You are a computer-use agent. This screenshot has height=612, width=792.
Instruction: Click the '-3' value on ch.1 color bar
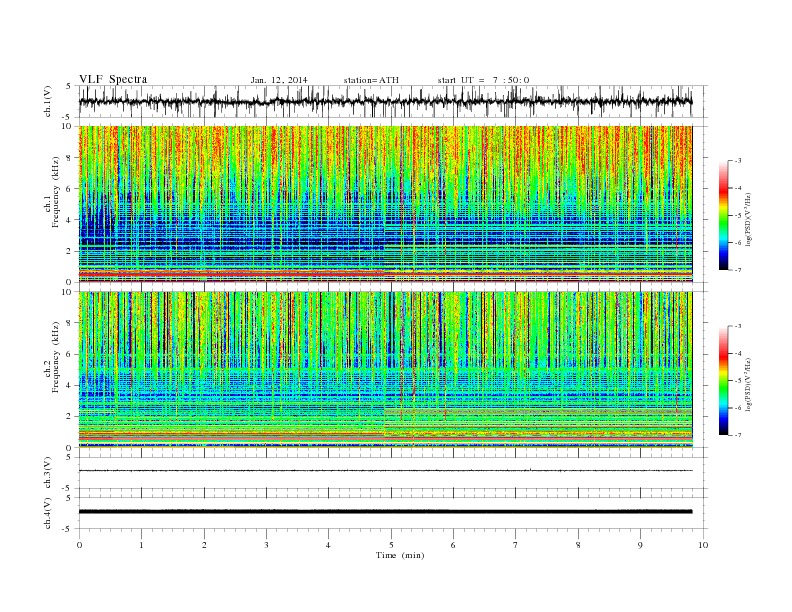[x=737, y=161]
